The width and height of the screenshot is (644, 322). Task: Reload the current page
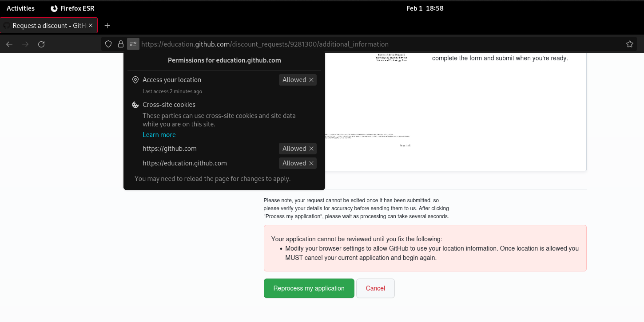coord(41,44)
